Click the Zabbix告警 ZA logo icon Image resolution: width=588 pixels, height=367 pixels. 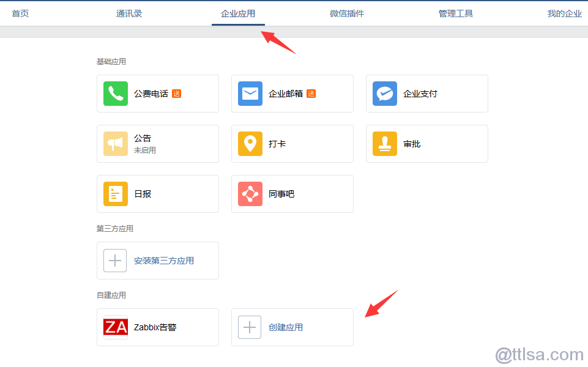[x=116, y=327]
